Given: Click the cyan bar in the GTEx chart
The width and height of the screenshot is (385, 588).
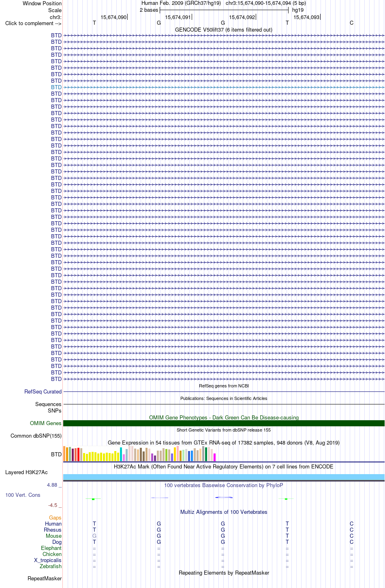Looking at the screenshot, I should 121,454.
